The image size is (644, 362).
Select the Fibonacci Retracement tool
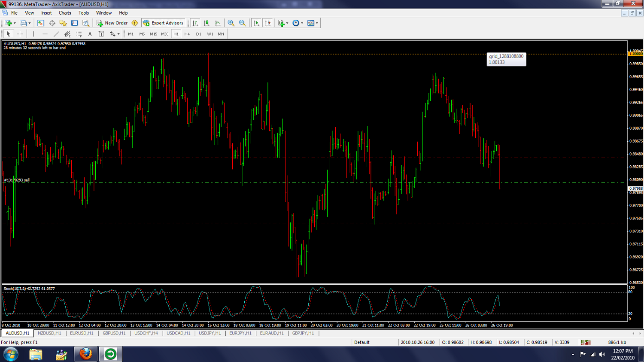pyautogui.click(x=79, y=34)
